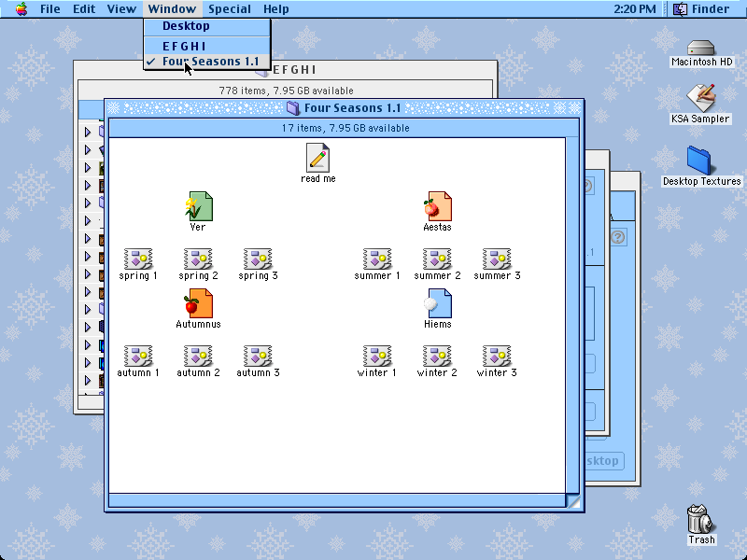Close the Four Seasons 1.1 window
747x560 pixels.
(x=113, y=108)
